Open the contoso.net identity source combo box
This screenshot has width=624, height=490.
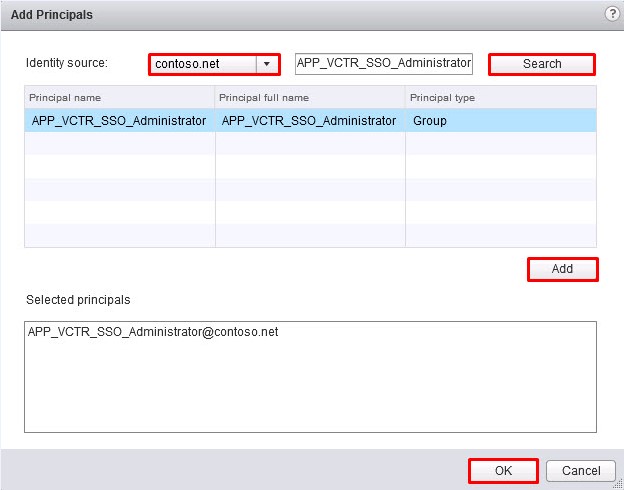(x=204, y=64)
